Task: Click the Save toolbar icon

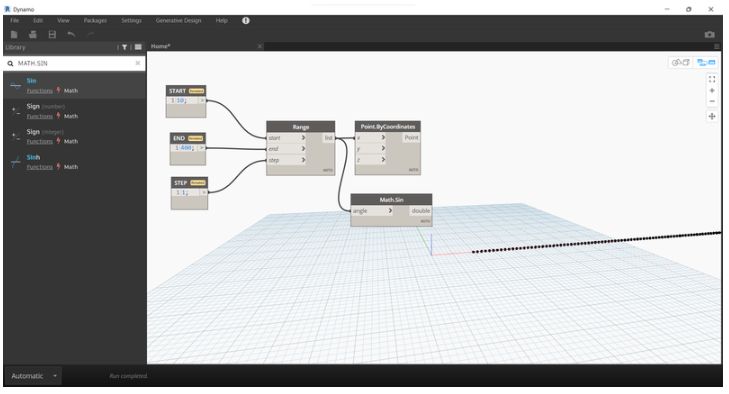Action: click(52, 34)
